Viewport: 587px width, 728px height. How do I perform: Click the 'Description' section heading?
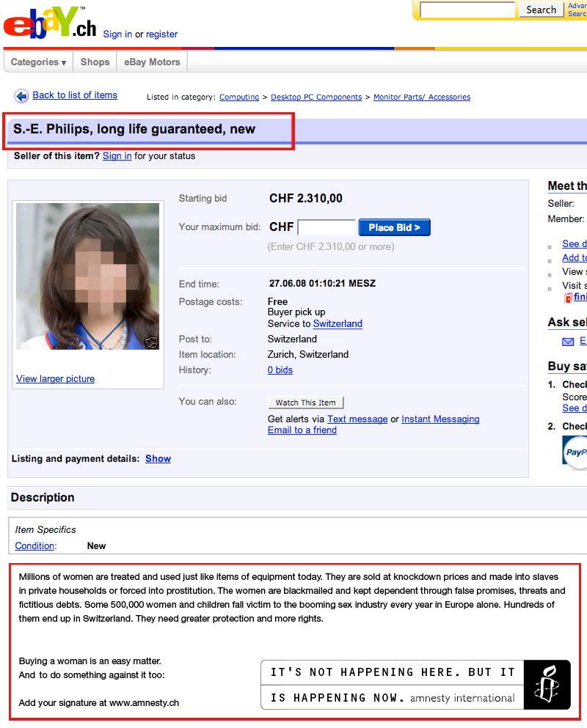(x=43, y=498)
